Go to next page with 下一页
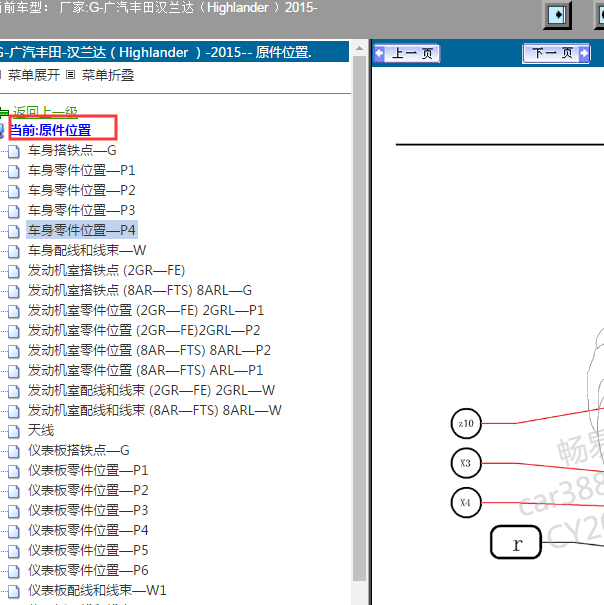604x605 pixels. [x=556, y=53]
